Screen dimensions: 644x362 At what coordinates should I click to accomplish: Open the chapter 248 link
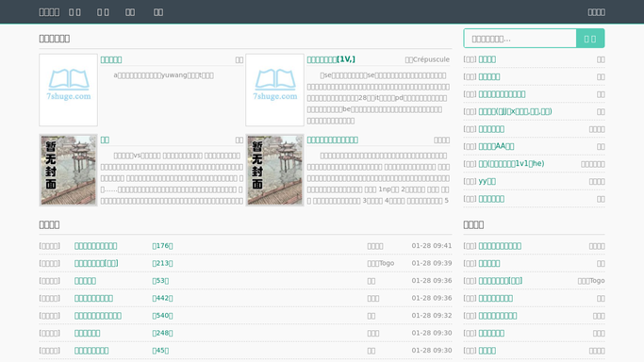[x=162, y=333]
